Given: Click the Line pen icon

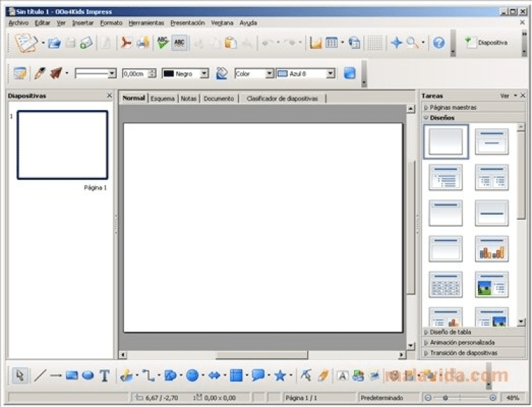Looking at the screenshot, I should point(39,73).
